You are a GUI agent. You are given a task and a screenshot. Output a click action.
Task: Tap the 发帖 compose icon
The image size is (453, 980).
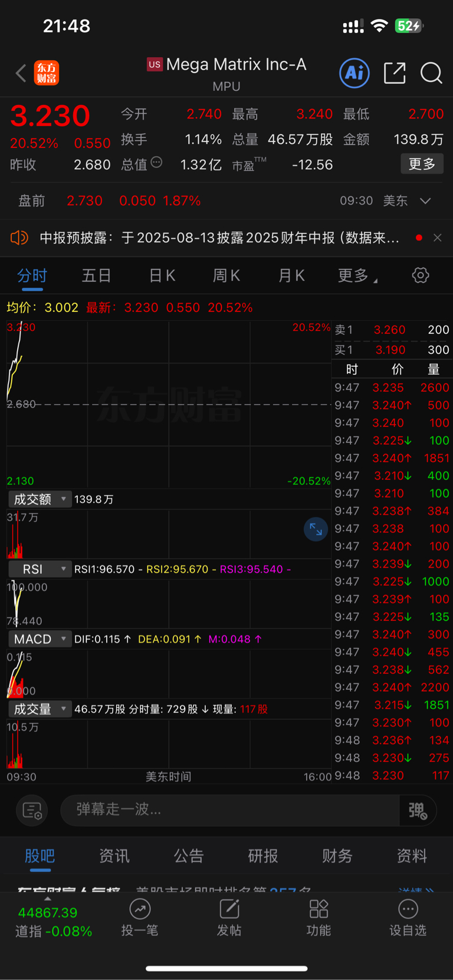click(229, 918)
